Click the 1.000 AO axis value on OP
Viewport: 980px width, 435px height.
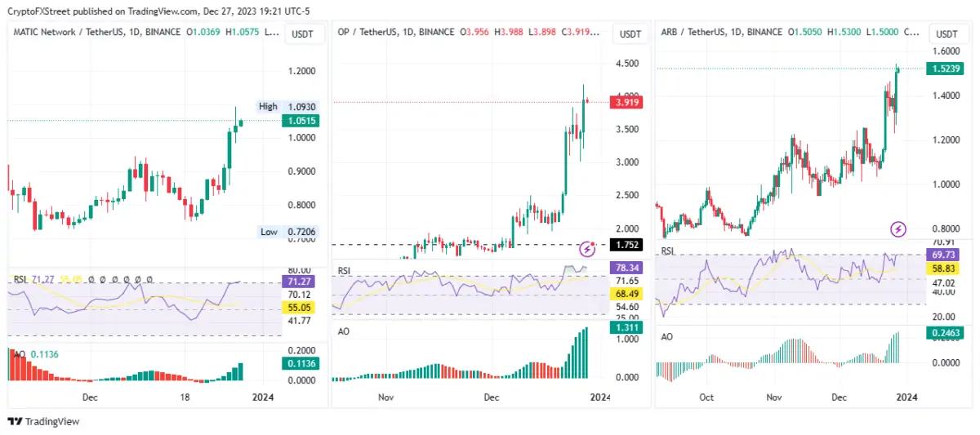click(x=626, y=340)
